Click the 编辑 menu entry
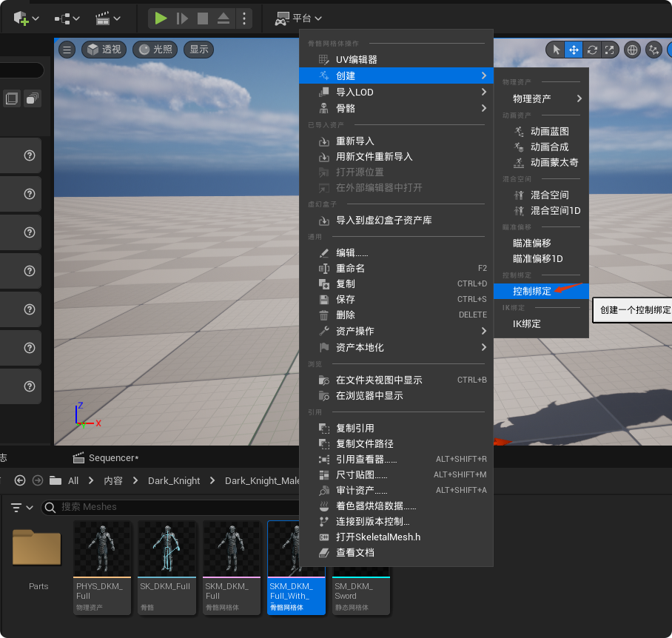The height and width of the screenshot is (638, 672). 396,253
